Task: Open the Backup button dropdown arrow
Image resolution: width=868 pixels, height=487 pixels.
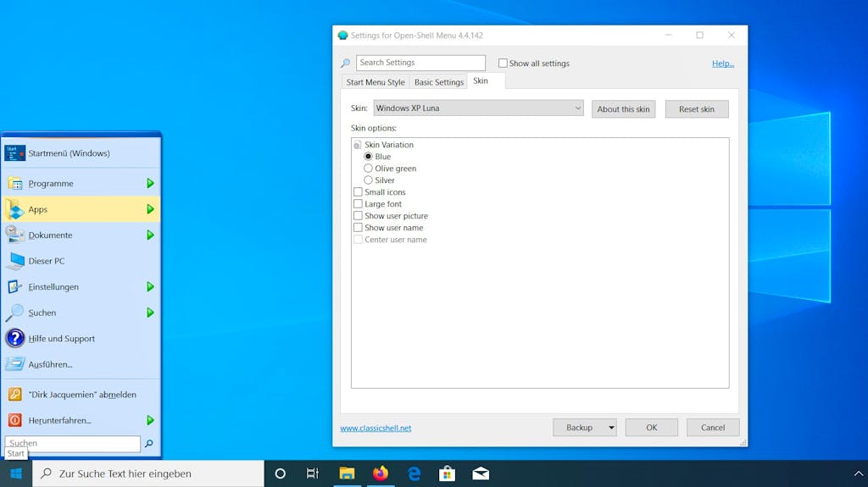Action: pyautogui.click(x=611, y=427)
